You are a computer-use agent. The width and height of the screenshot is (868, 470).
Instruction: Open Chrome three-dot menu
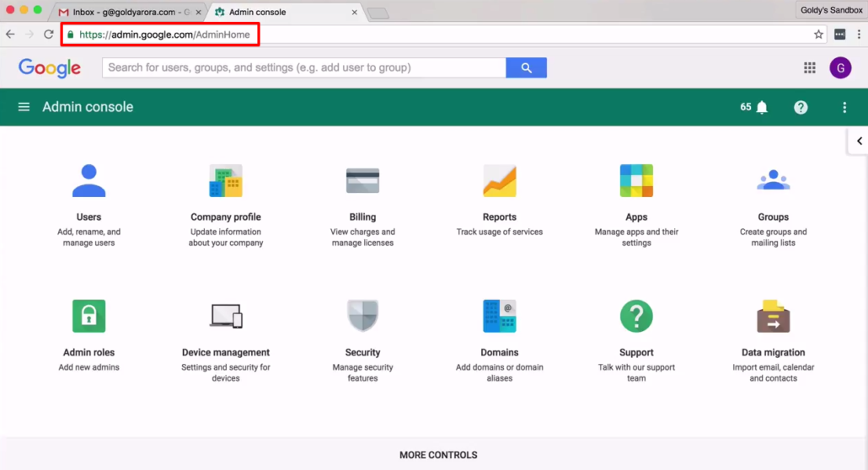tap(859, 35)
